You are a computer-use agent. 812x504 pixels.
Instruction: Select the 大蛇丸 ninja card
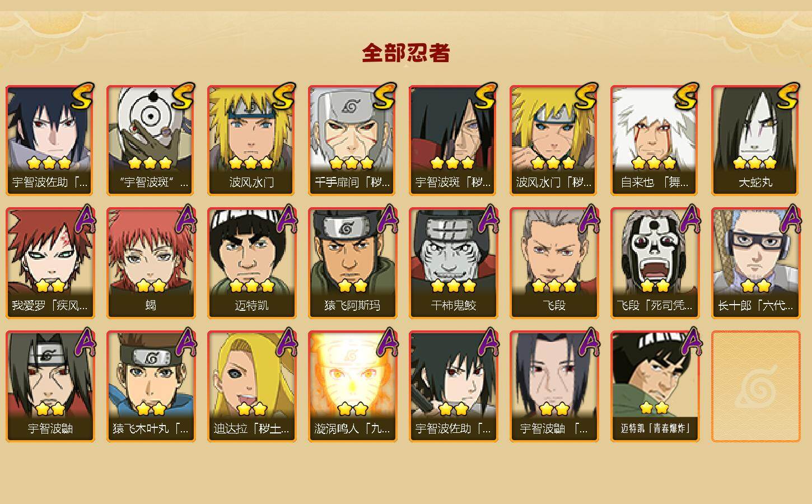click(755, 141)
